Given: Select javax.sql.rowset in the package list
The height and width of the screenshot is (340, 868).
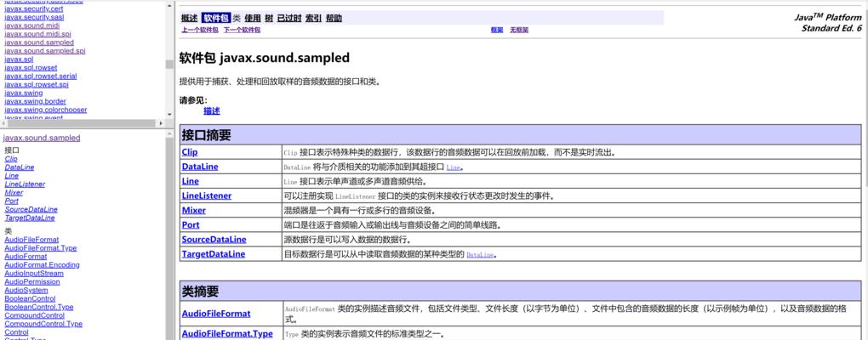Looking at the screenshot, I should [31, 67].
